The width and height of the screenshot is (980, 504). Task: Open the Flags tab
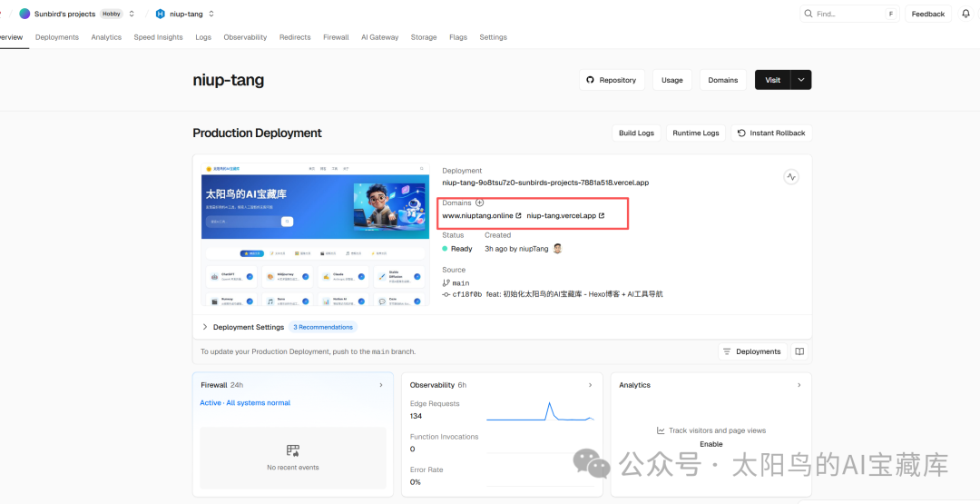tap(458, 37)
